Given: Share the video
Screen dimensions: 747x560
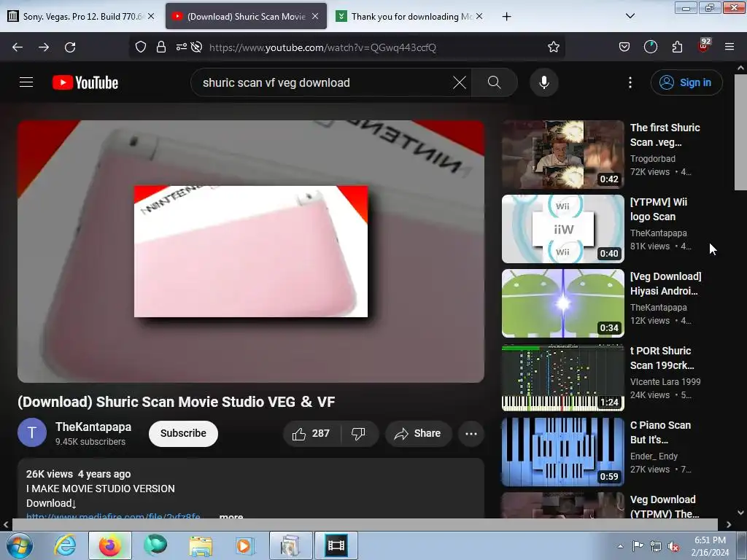Looking at the screenshot, I should coord(418,433).
